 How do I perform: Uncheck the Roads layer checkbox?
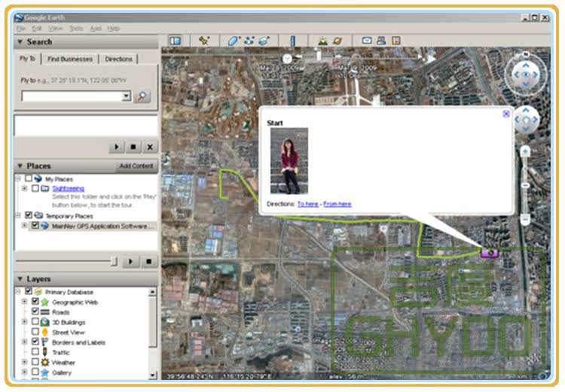tap(35, 311)
